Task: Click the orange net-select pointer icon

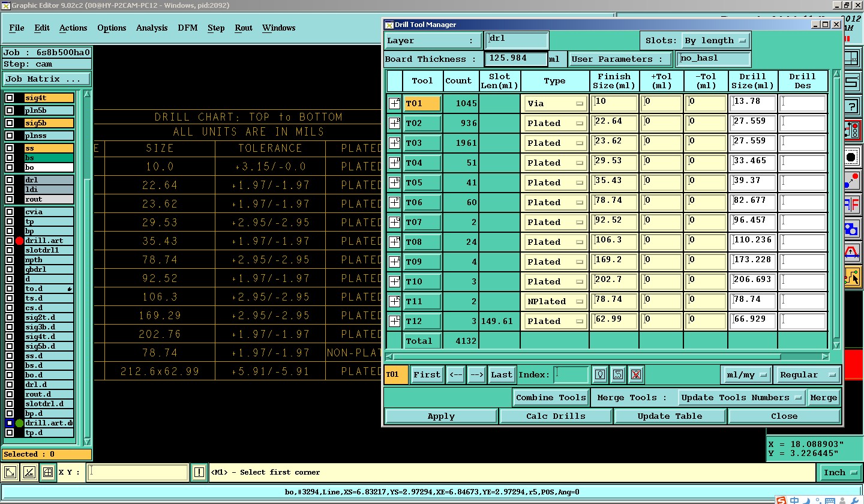Action: [x=852, y=277]
